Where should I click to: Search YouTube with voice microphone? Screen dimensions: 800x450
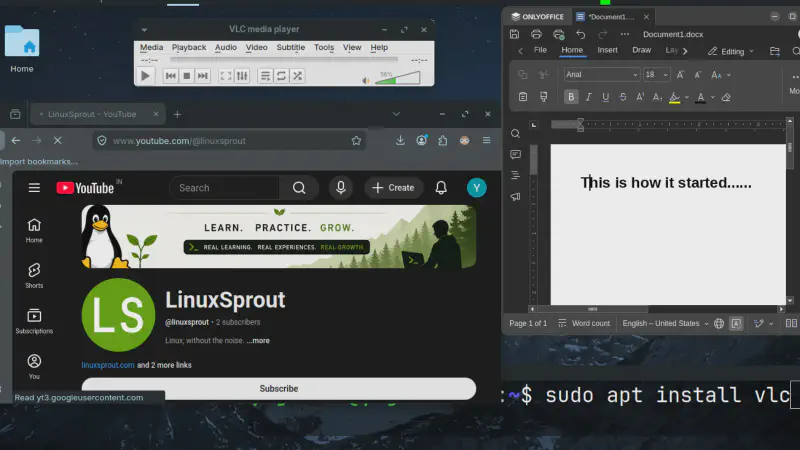point(341,188)
